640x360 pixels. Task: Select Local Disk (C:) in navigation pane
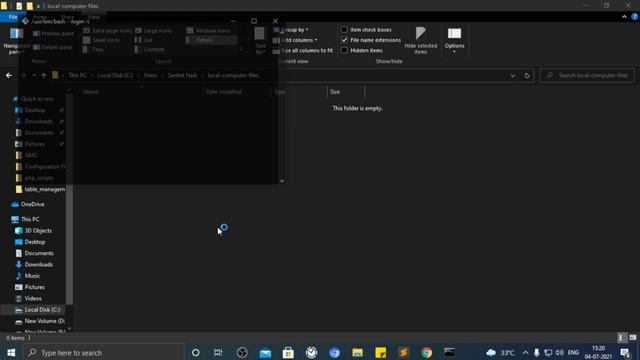[x=37, y=310]
